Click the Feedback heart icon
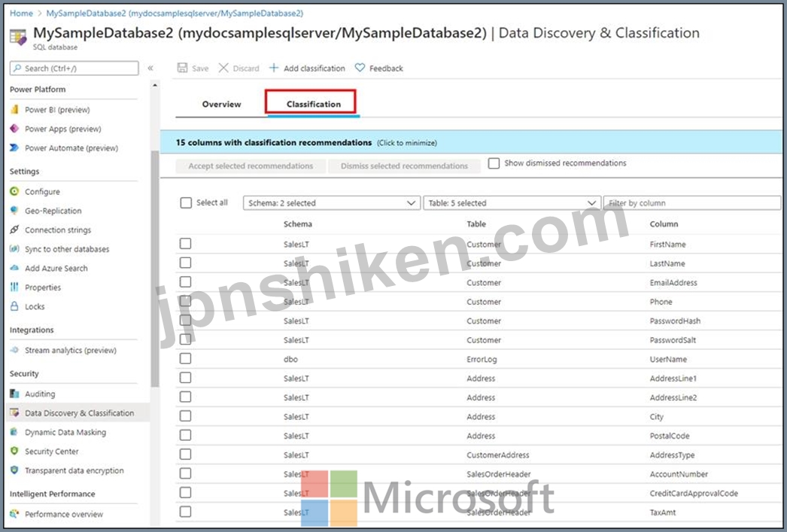This screenshot has width=787, height=532. [x=360, y=67]
